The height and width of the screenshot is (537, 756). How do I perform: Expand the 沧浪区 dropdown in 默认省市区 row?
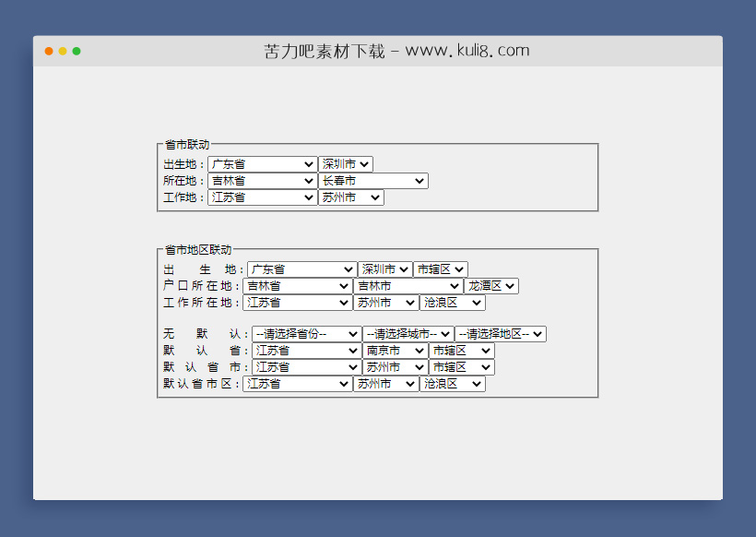click(452, 384)
